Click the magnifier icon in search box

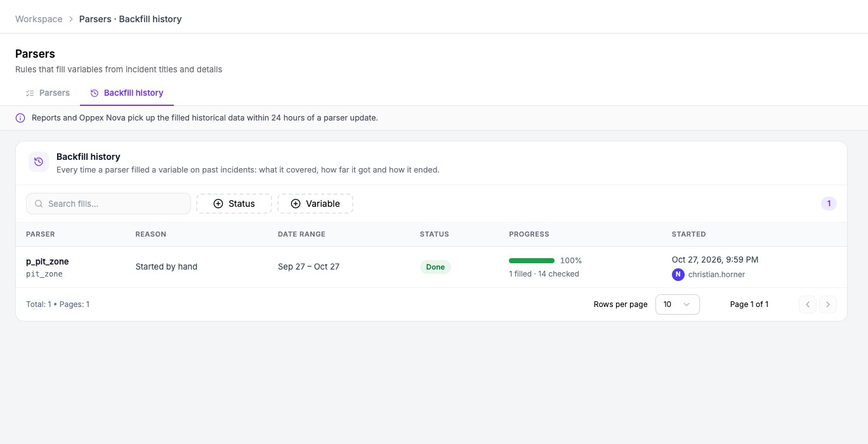tap(39, 204)
